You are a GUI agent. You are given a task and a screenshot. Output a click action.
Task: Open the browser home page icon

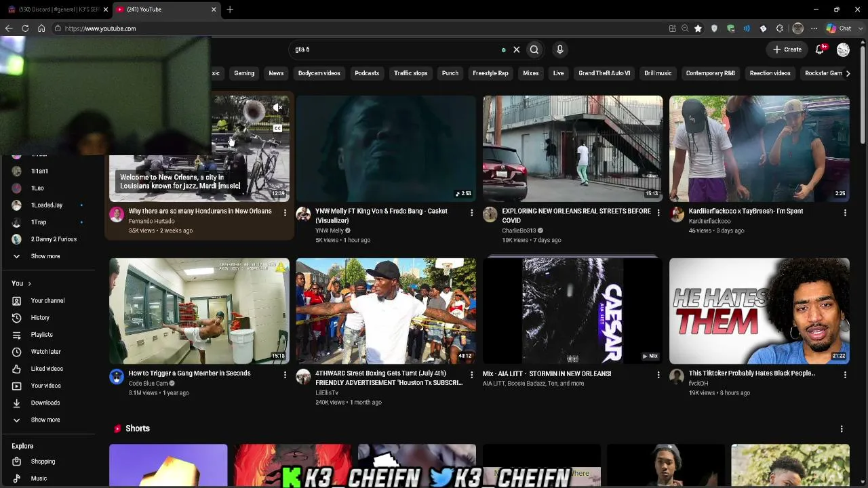click(41, 28)
